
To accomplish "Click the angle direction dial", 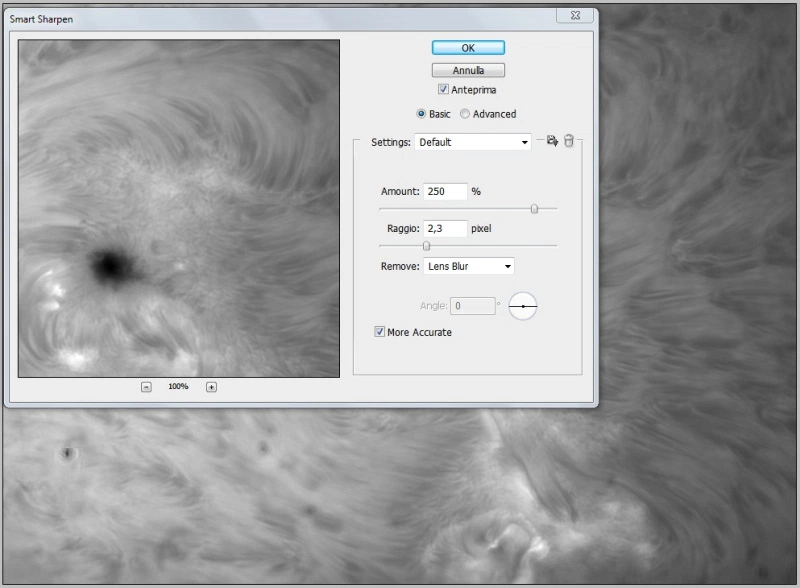I will [x=523, y=306].
